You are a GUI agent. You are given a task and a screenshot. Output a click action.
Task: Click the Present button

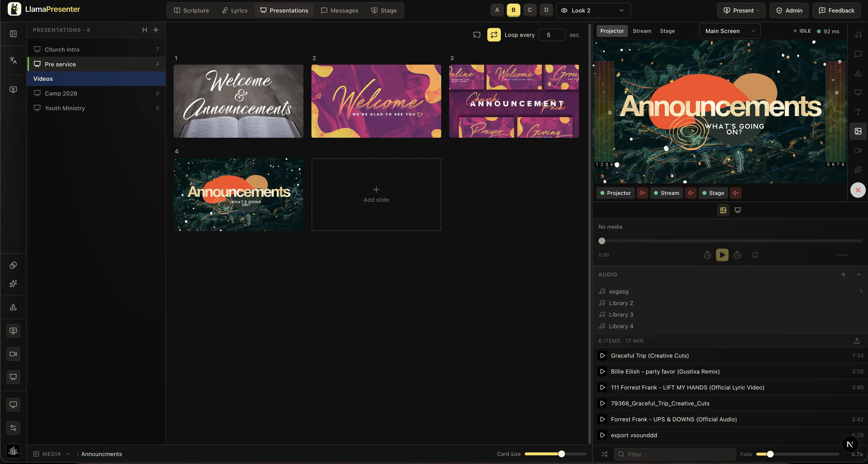coord(741,10)
